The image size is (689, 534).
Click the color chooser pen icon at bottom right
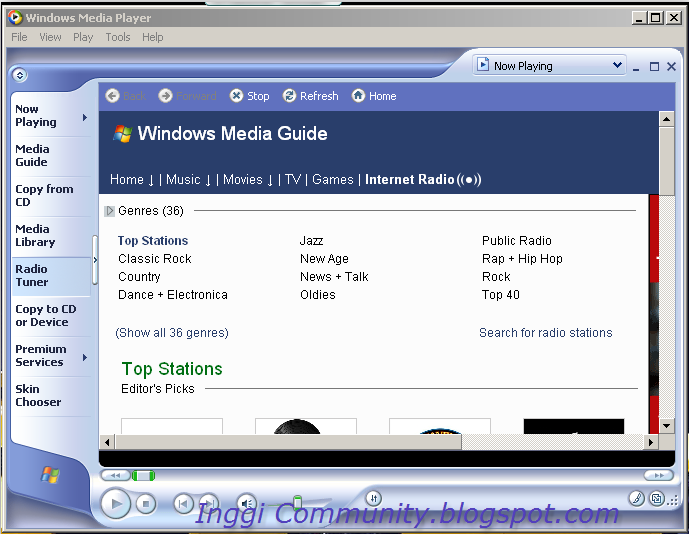click(x=636, y=499)
